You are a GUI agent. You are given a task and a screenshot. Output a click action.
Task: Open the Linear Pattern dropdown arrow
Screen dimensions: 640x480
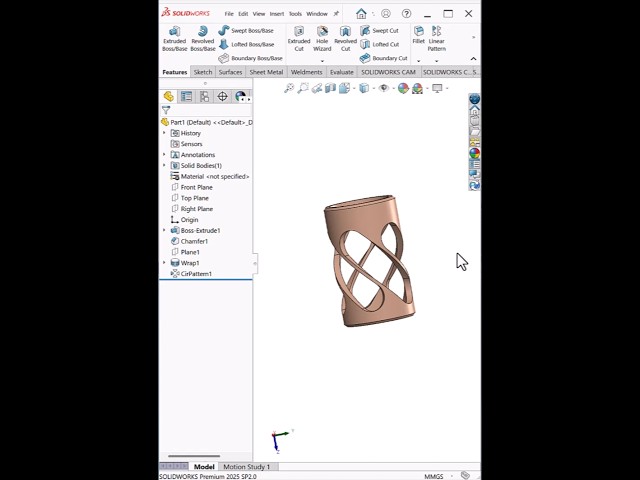pos(437,61)
